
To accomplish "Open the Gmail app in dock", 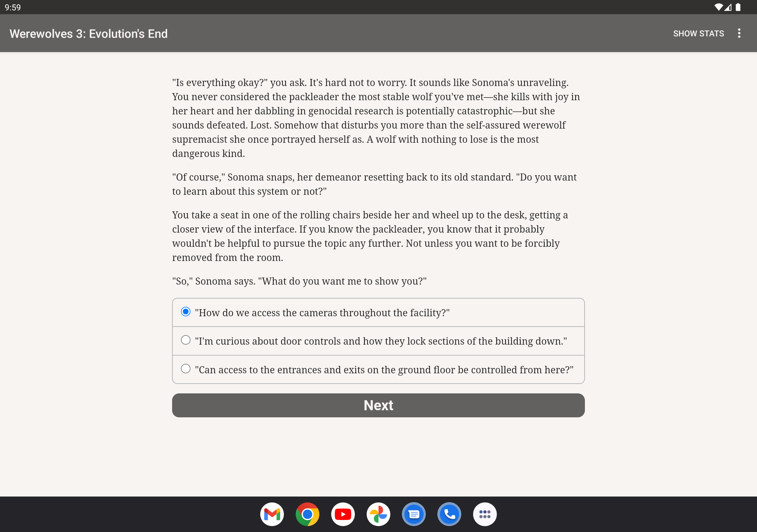I will [x=272, y=514].
